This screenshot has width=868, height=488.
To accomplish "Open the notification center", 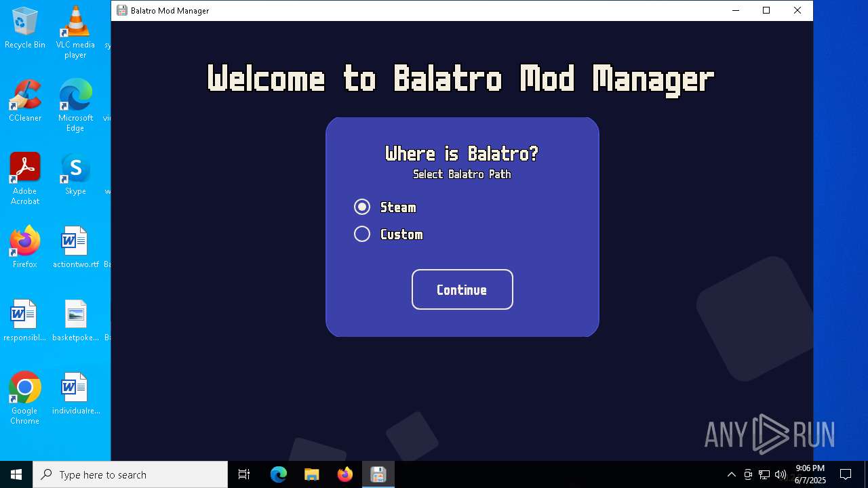I will tap(846, 474).
